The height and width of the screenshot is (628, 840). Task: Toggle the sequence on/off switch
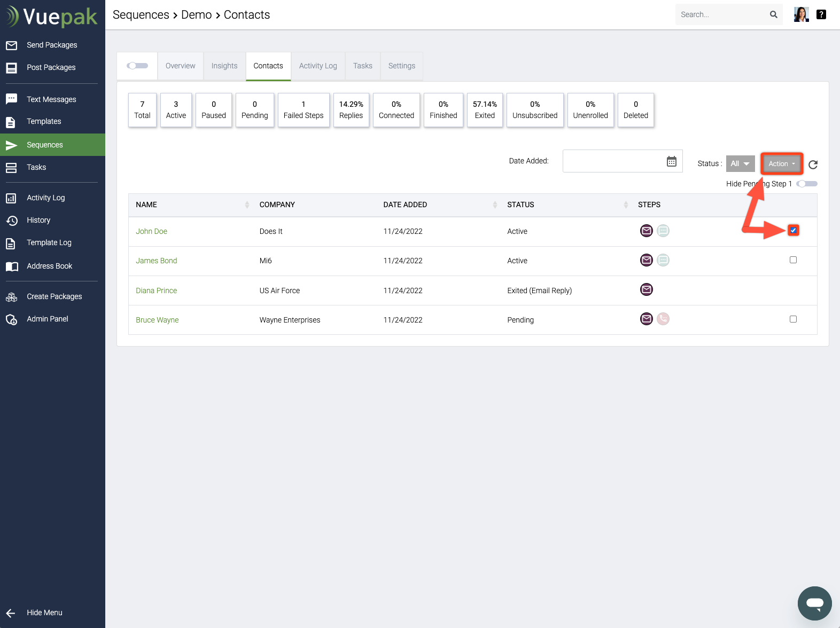pyautogui.click(x=137, y=66)
